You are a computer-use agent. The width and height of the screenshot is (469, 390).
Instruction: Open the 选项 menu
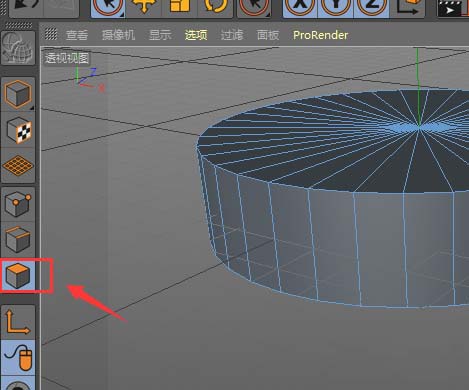(196, 35)
